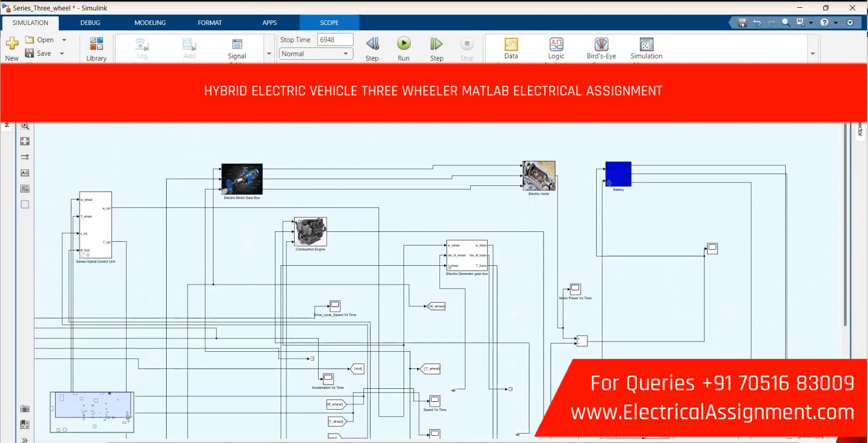Screen dimensions: 868x443
Task: Select the Combustion Engine block
Action: point(310,231)
